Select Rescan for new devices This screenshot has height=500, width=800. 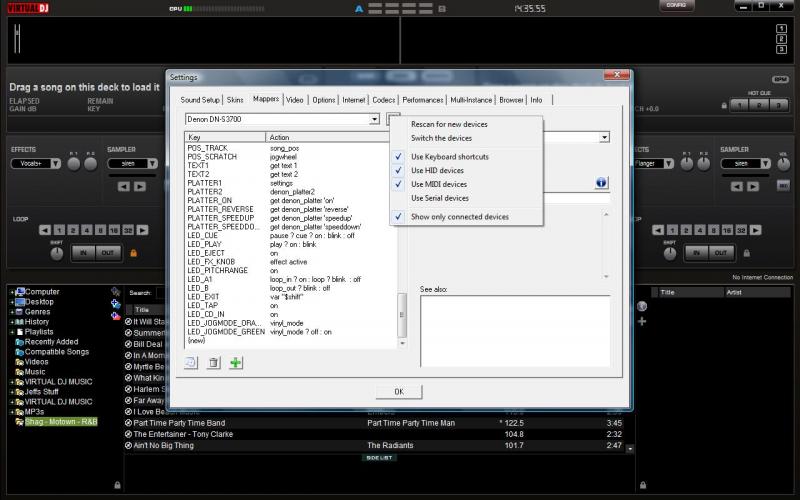(449, 124)
